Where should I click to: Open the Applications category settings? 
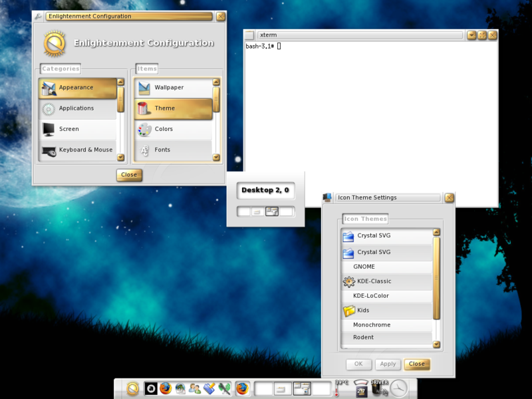[x=76, y=108]
